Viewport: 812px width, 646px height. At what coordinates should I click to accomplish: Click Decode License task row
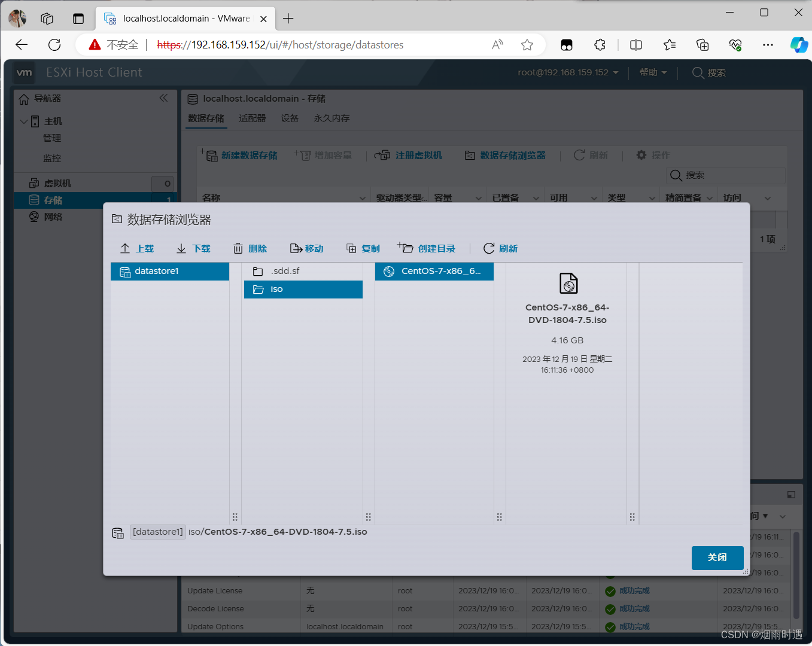pos(486,609)
